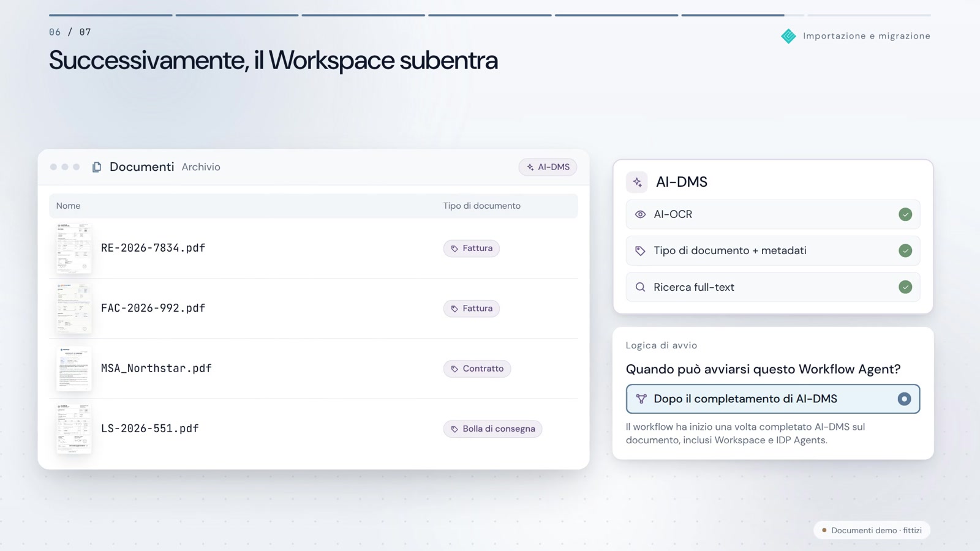Click the workflow branch icon in Dopo il completamento option
Image resolution: width=980 pixels, height=551 pixels.
click(641, 399)
